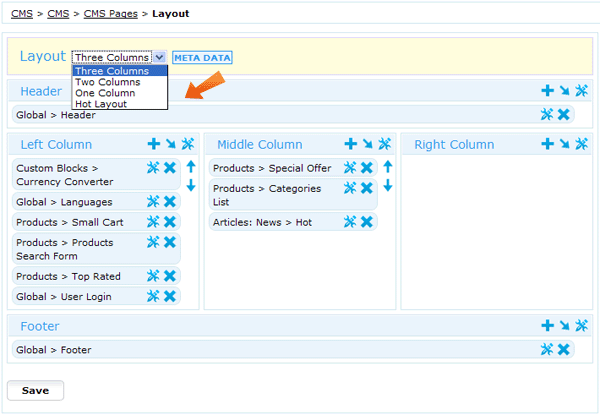Viewport: 600px width, 415px height.
Task: Configure the Top Rated block
Action: point(153,275)
